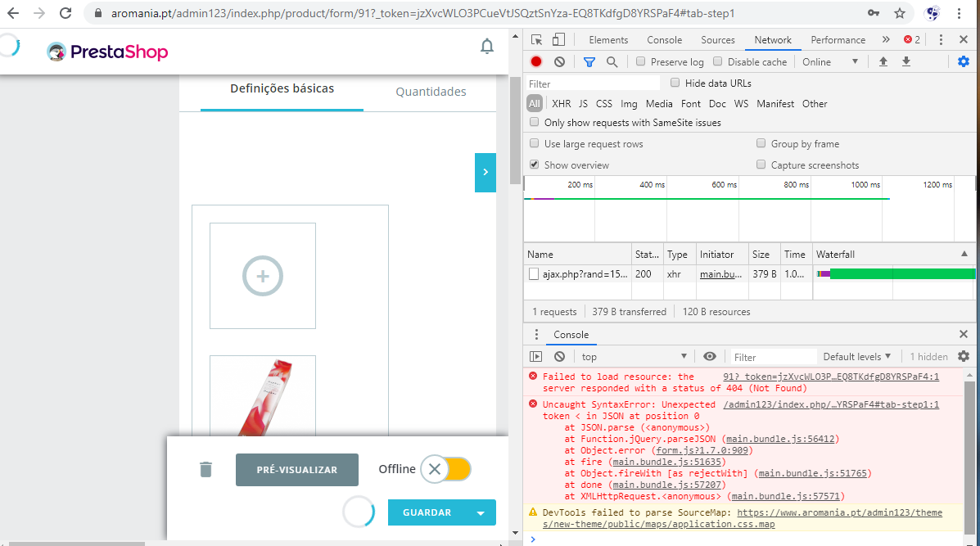Open main.bundle.js:56412 source link
The image size is (980, 546).
(x=780, y=439)
